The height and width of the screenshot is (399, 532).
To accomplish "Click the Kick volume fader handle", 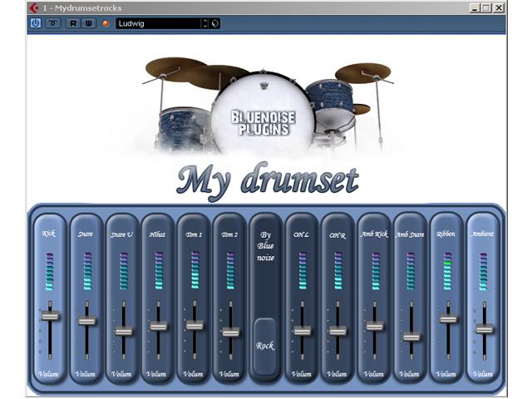I will pos(51,316).
